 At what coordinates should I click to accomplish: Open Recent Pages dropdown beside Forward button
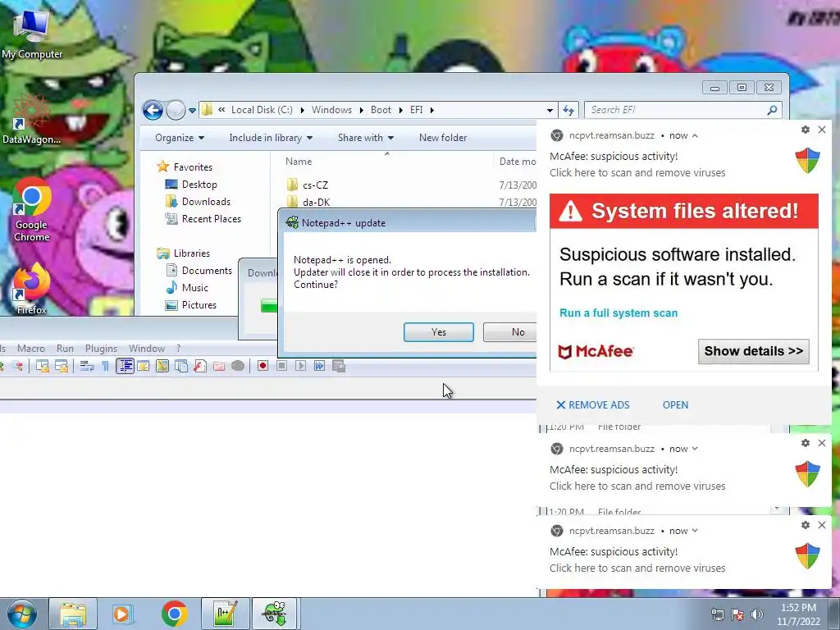click(x=192, y=111)
